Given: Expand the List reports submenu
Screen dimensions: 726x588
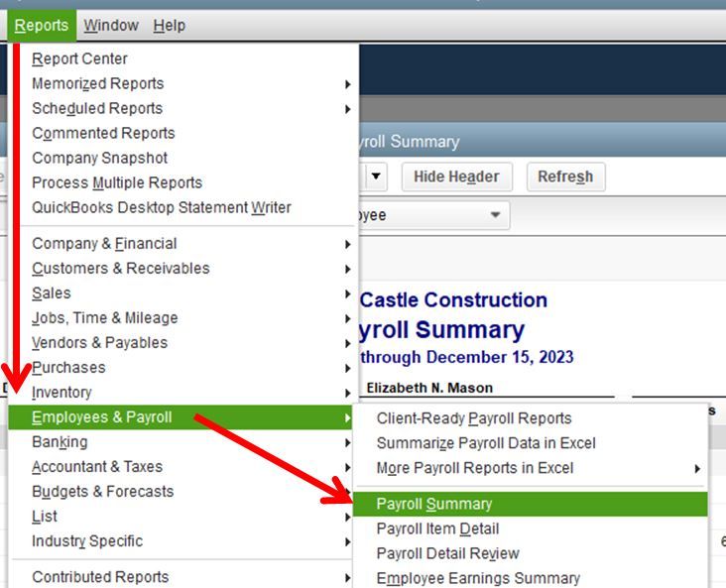Looking at the screenshot, I should click(x=182, y=517).
